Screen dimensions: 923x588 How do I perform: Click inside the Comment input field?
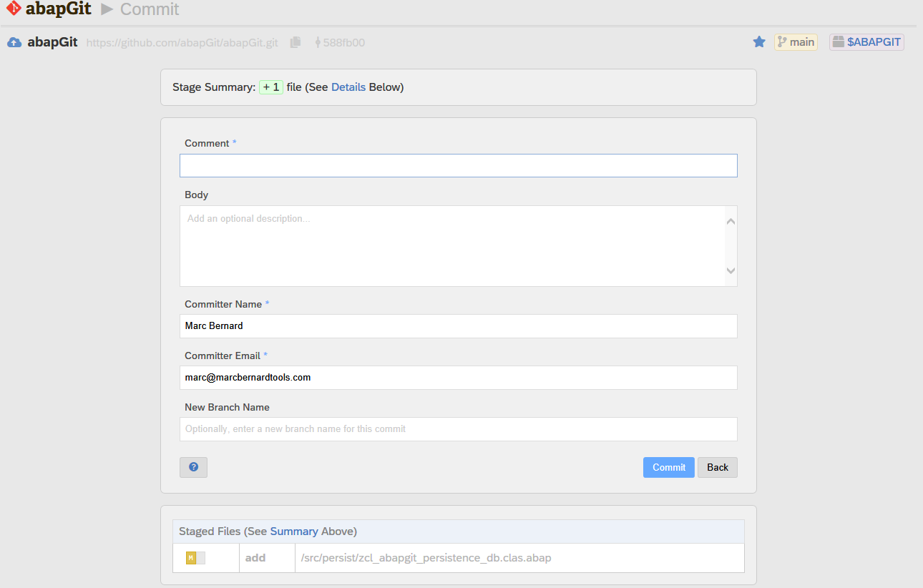coord(458,165)
